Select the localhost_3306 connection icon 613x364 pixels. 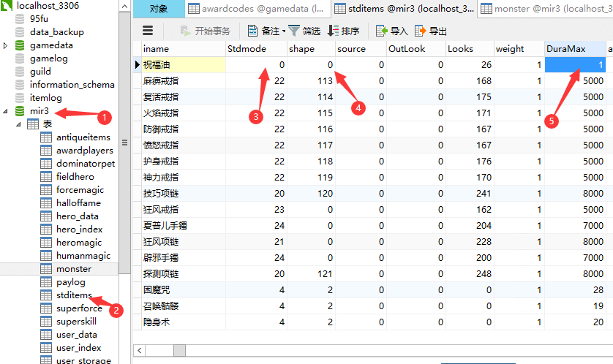coord(7,6)
